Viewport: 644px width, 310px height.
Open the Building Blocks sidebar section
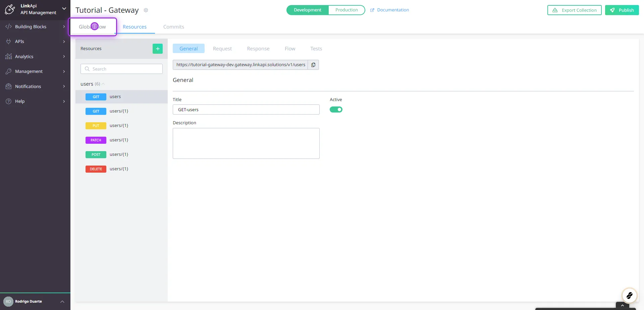point(31,27)
